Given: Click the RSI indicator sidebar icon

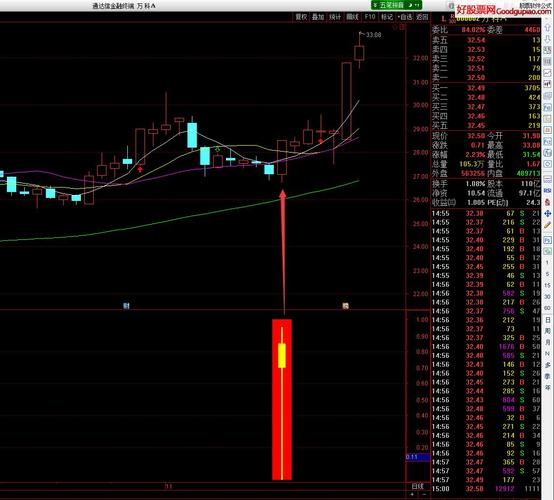Looking at the screenshot, I should tap(548, 190).
